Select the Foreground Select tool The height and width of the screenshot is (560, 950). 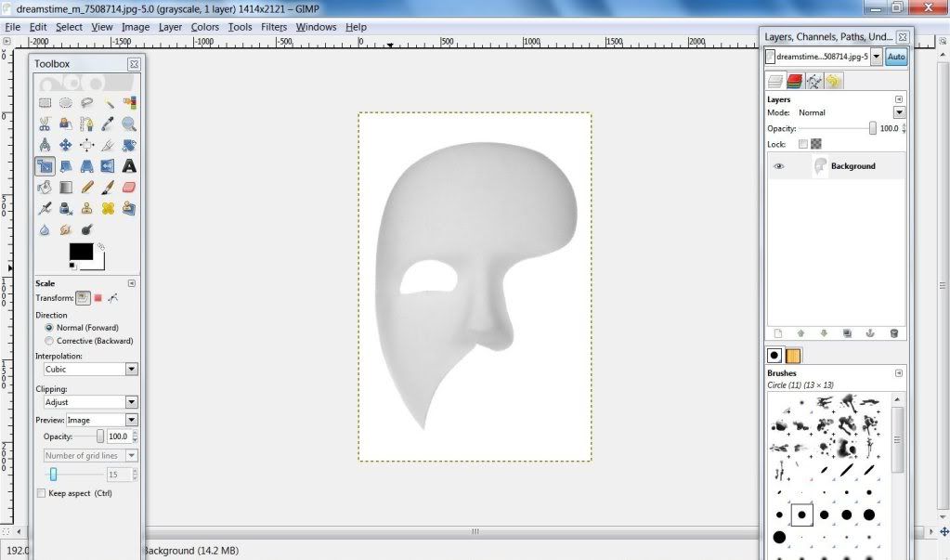pos(65,124)
